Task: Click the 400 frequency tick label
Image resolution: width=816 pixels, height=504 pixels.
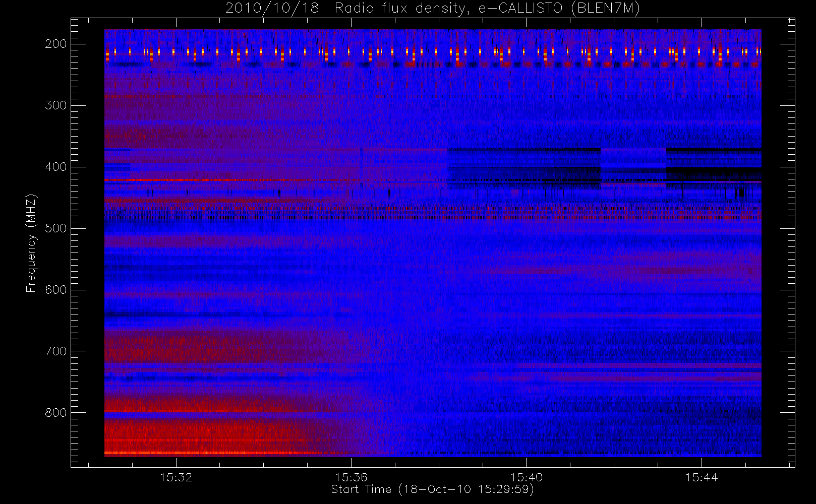Action: 56,167
